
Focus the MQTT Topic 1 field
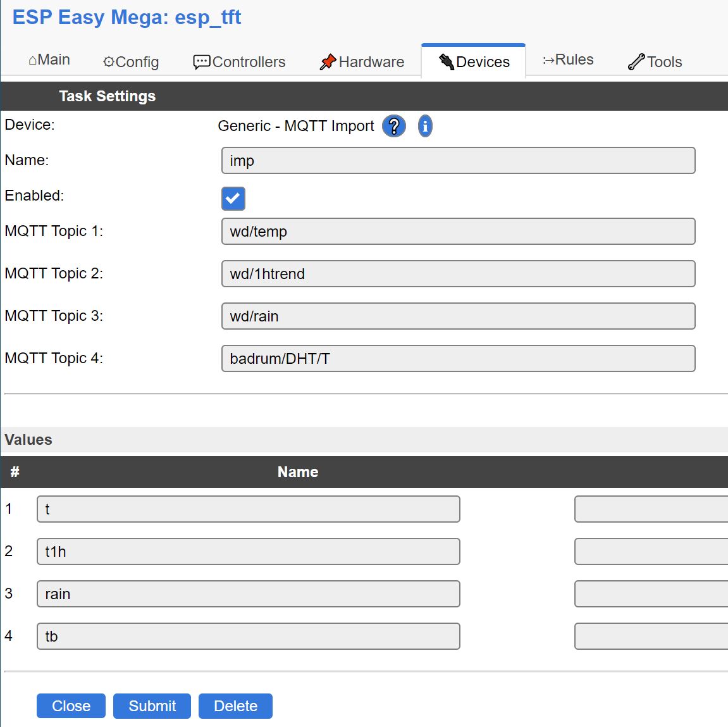click(459, 232)
